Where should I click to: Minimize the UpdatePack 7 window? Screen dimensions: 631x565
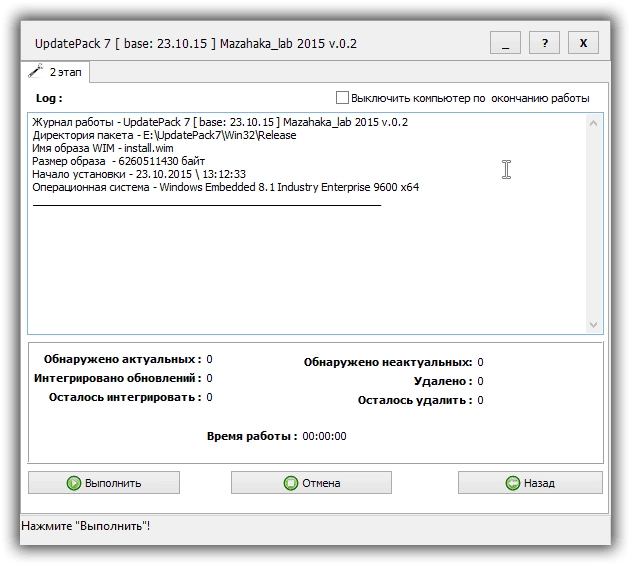tap(505, 43)
